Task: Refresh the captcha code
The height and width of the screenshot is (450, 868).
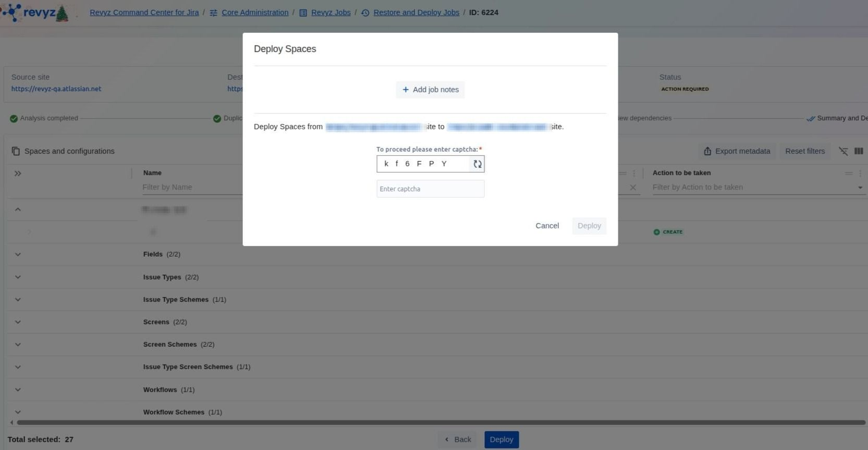Action: (477, 164)
